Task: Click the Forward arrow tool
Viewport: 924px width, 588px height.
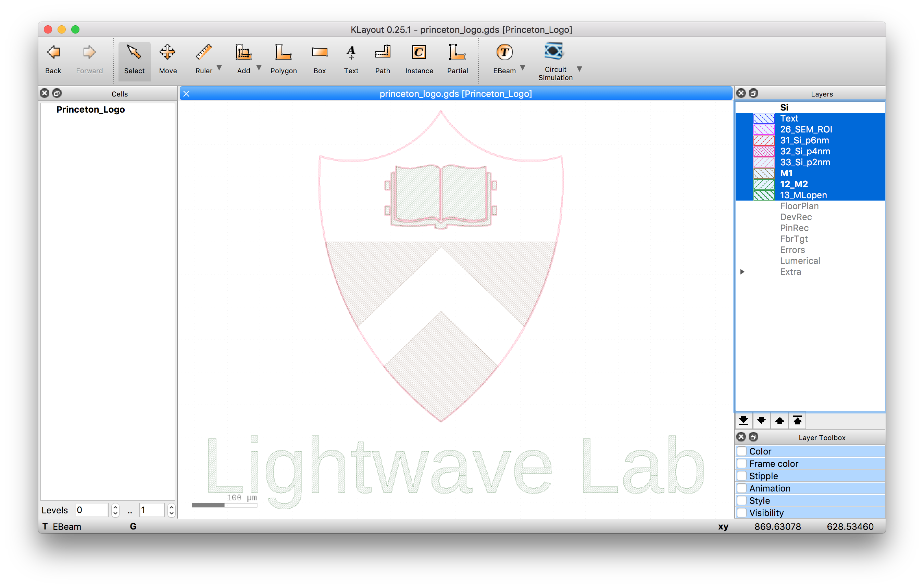Action: click(89, 60)
